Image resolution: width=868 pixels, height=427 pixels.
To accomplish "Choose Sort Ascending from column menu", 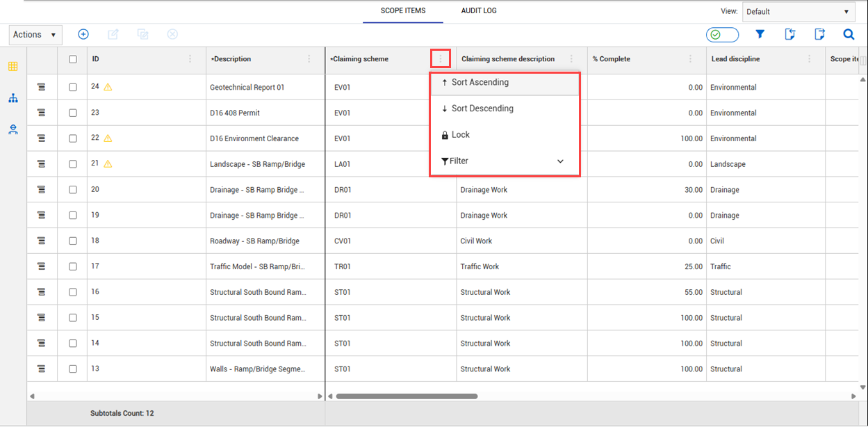I will pos(505,83).
